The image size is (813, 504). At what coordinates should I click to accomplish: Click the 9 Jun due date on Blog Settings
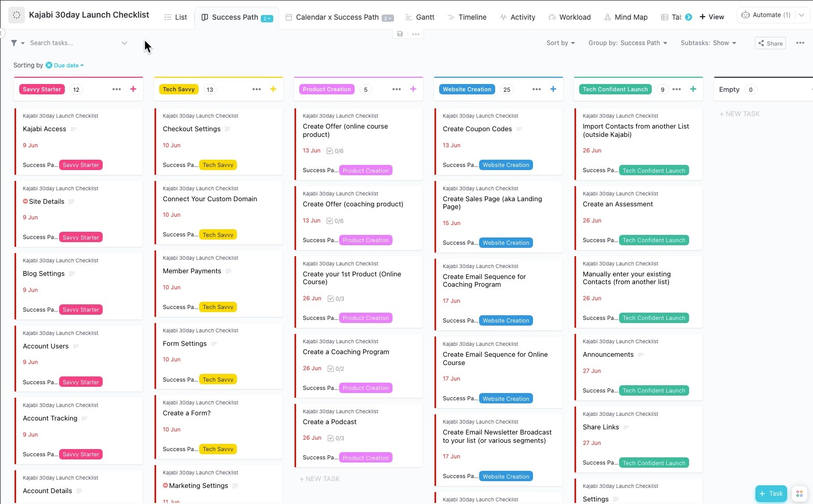pos(30,290)
